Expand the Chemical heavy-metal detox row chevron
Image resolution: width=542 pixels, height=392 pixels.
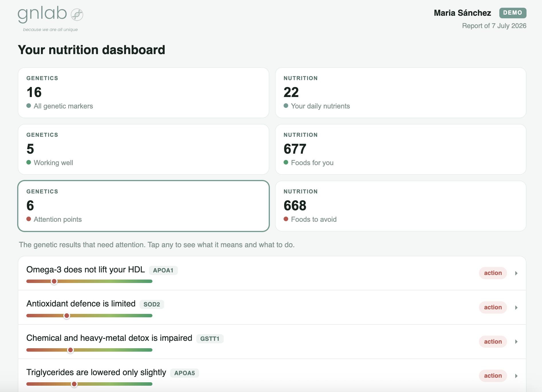[516, 342]
